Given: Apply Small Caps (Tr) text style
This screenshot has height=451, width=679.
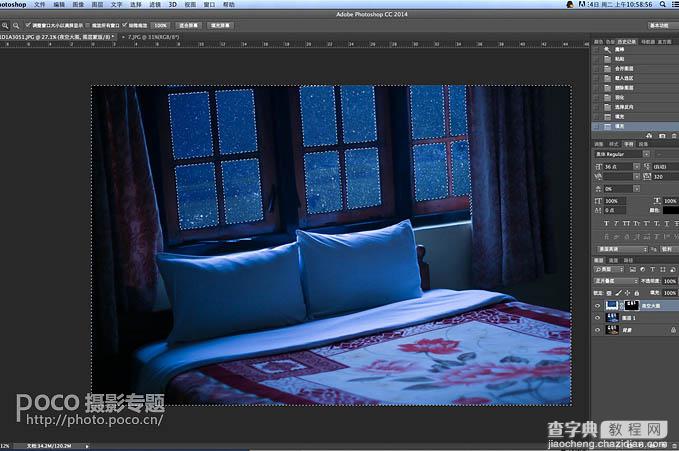Looking at the screenshot, I should [x=636, y=224].
